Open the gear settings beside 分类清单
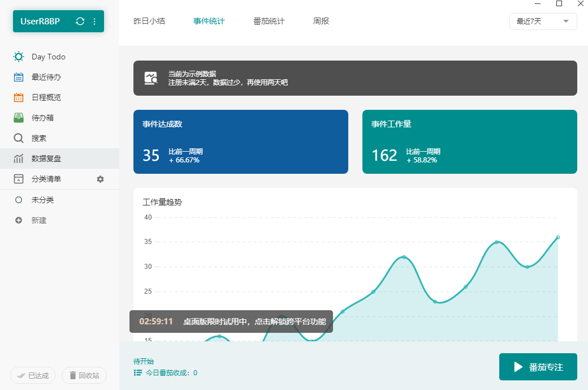Screen dimensions: 588x390 [100, 179]
